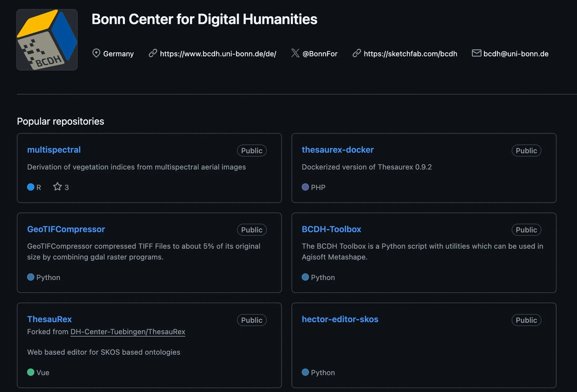Click the Python color dot in BCDH-Toolbox card
577x392 pixels.
[305, 277]
